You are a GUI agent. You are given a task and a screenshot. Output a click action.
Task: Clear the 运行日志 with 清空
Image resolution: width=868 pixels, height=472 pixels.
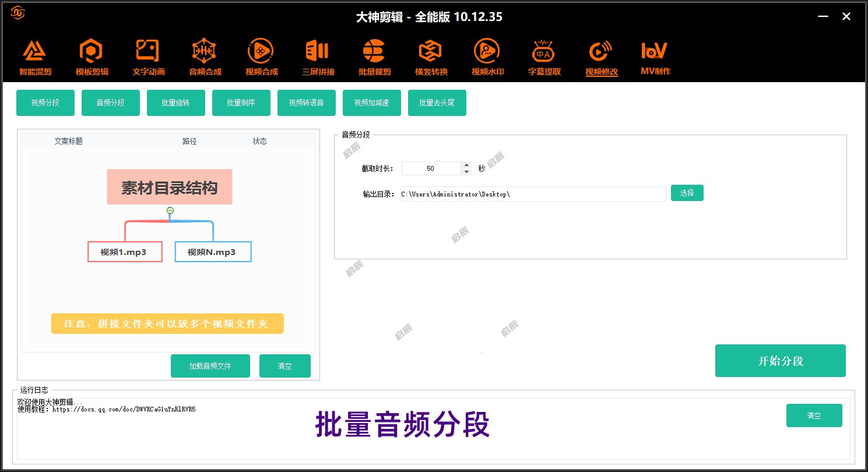click(x=814, y=415)
